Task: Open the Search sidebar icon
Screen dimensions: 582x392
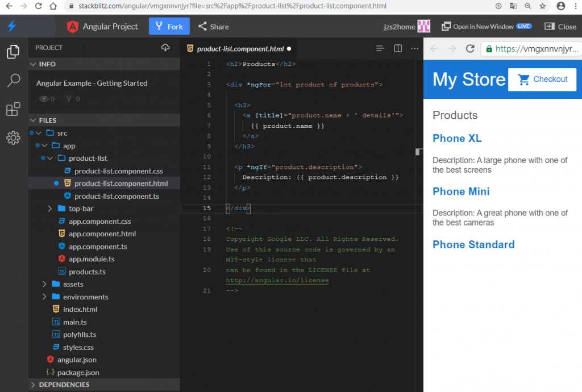Action: tap(14, 80)
